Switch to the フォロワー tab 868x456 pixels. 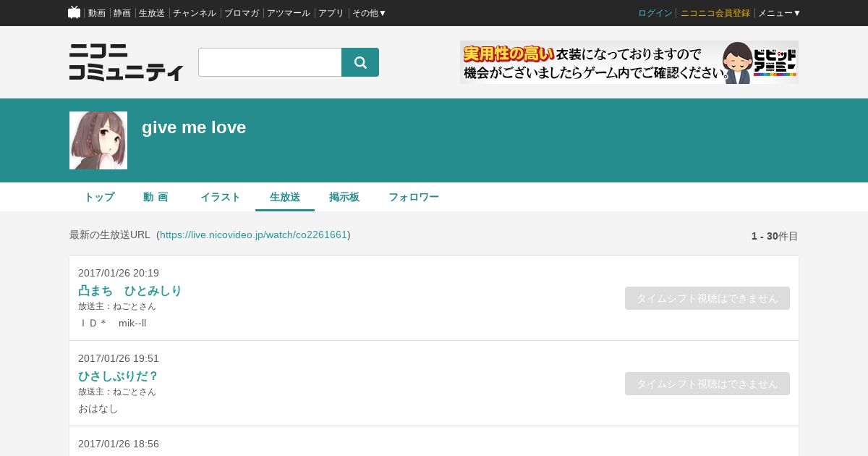coord(414,197)
